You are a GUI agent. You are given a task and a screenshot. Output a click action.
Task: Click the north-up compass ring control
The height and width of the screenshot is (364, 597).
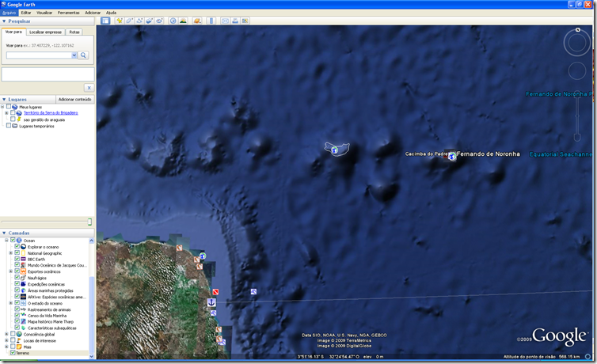coord(577,43)
